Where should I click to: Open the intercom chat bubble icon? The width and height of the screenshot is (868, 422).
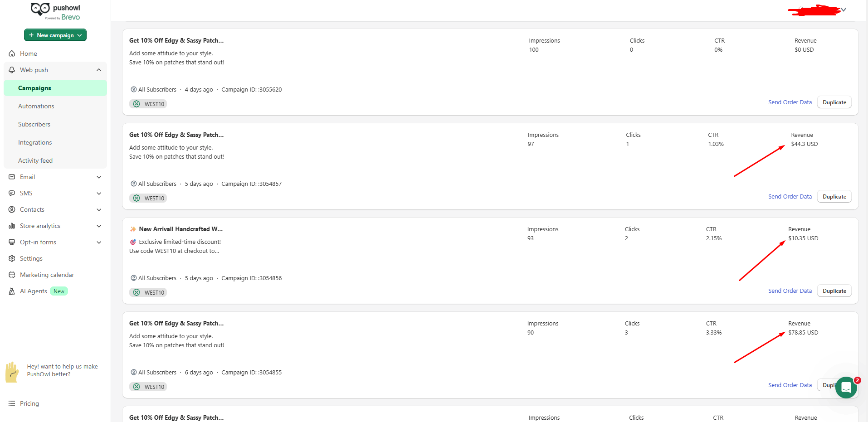click(x=846, y=388)
